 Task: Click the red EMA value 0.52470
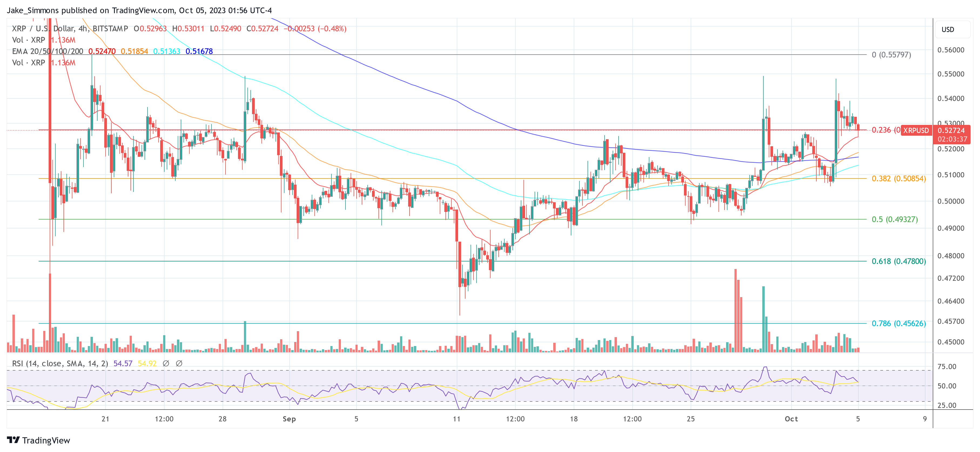point(102,51)
